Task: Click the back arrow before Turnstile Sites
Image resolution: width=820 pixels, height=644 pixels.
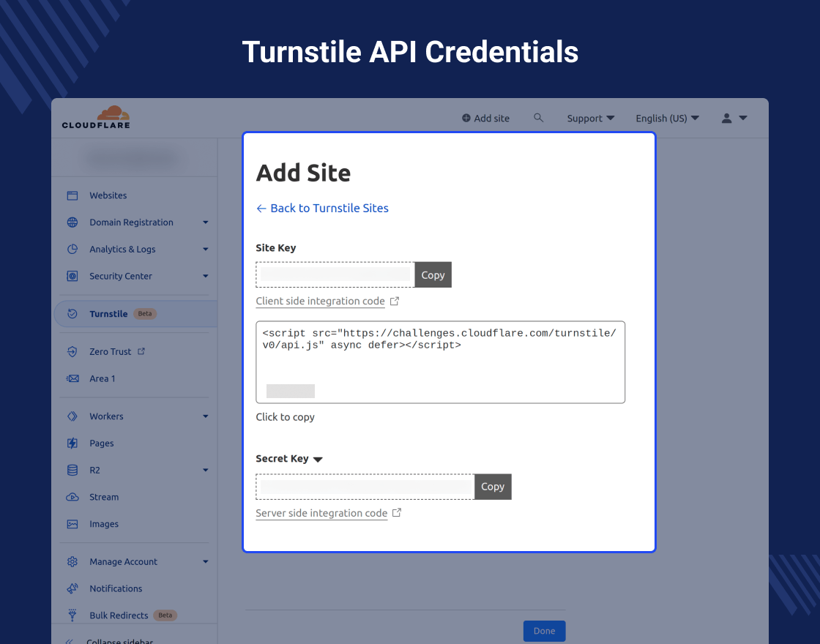Action: click(261, 209)
